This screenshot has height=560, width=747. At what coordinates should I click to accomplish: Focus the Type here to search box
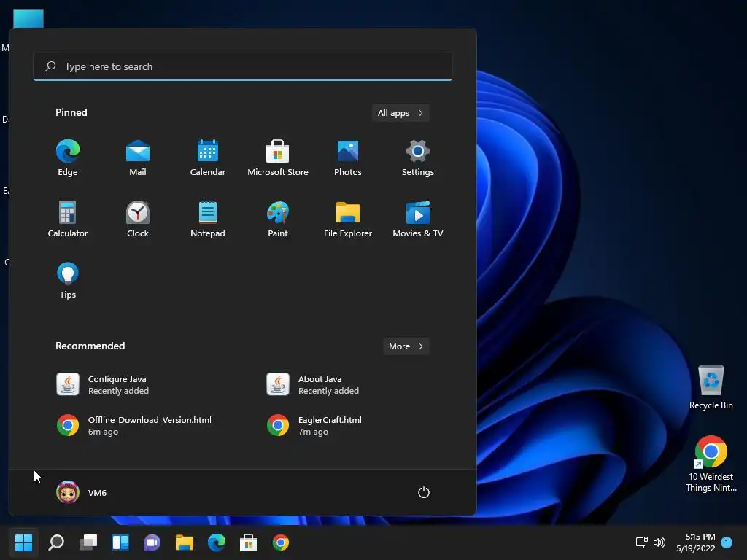[x=243, y=66]
